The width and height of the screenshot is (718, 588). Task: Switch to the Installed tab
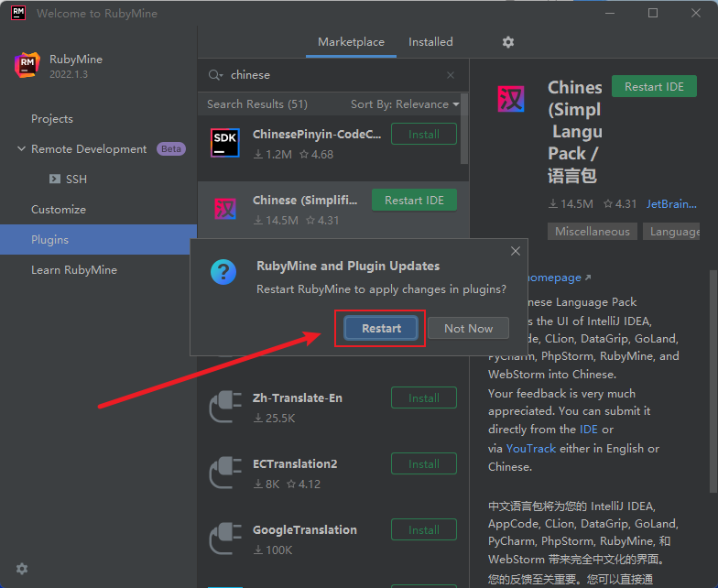[x=430, y=42]
